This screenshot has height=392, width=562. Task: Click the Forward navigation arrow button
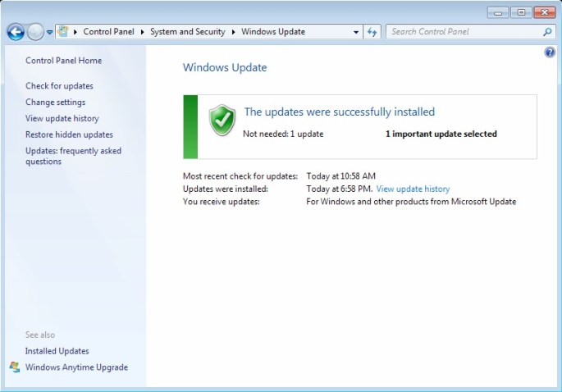pyautogui.click(x=35, y=32)
